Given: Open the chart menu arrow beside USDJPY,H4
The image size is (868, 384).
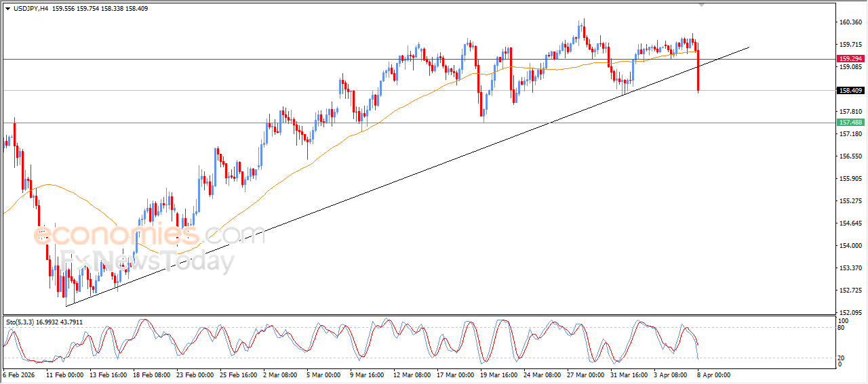Looking at the screenshot, I should (7, 8).
